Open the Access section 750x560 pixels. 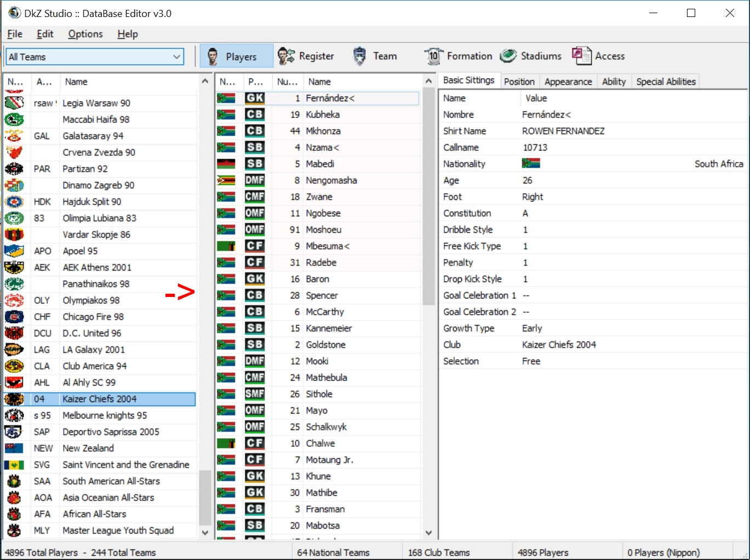coord(598,56)
